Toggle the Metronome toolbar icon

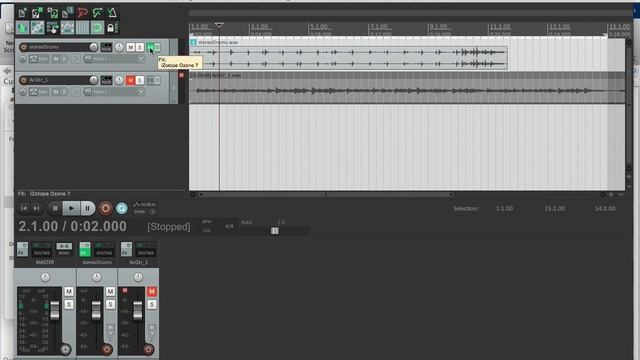click(112, 13)
